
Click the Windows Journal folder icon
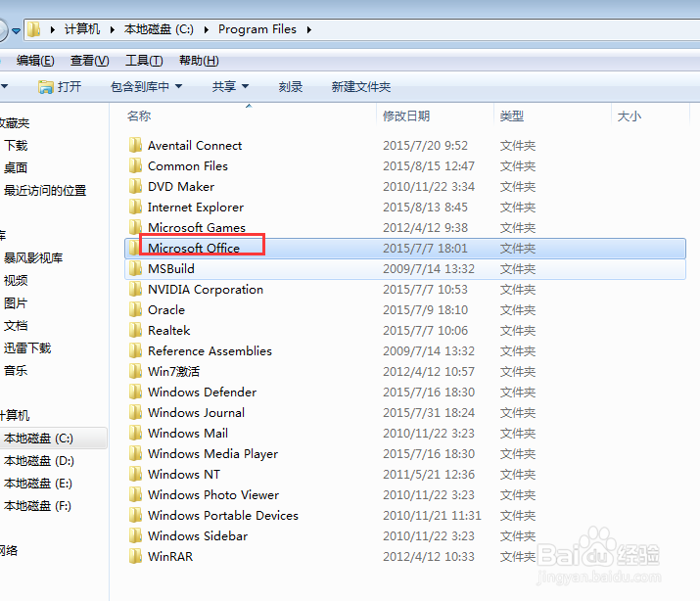(135, 412)
